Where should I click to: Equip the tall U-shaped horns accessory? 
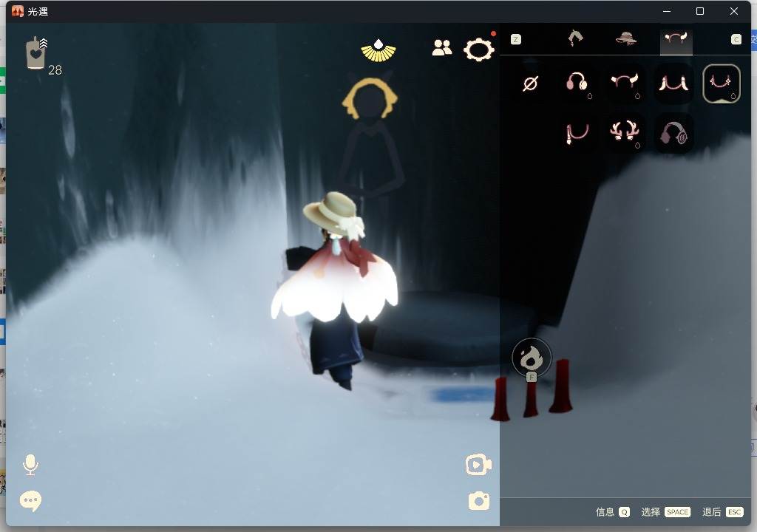[674, 83]
